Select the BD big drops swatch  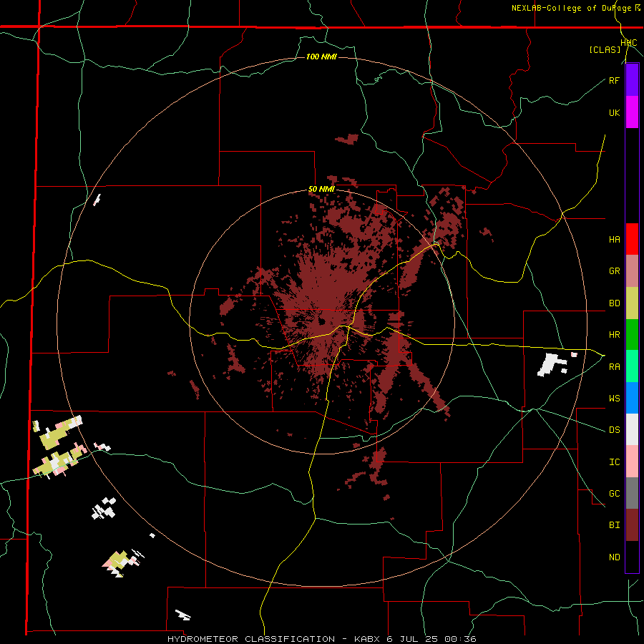[632, 303]
